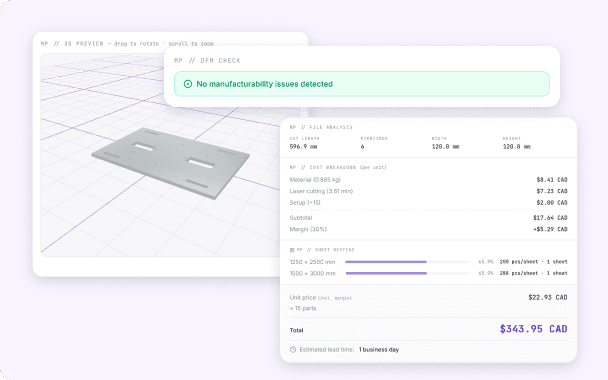Viewport: 608px width, 380px height.
Task: Click the 1 business day lead time text
Action: (x=379, y=349)
